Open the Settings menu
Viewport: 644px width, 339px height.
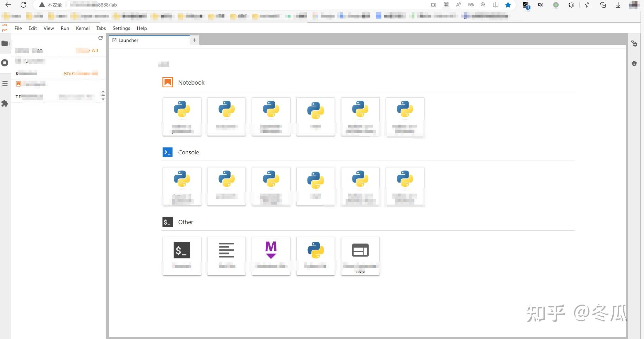121,28
